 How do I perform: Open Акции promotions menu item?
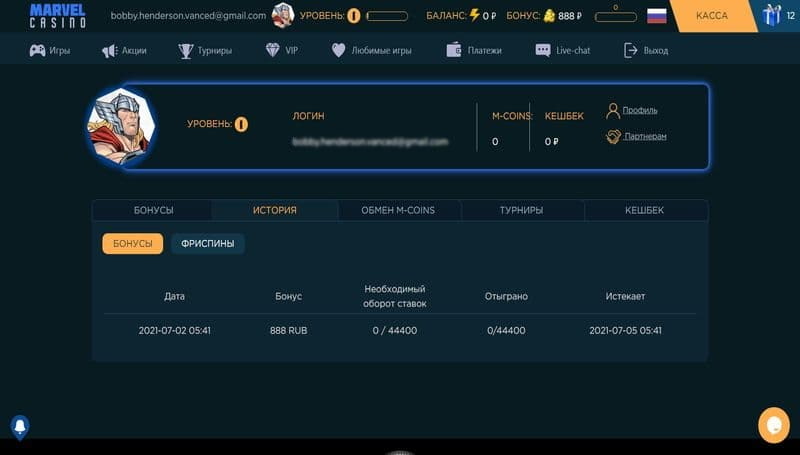tap(124, 50)
